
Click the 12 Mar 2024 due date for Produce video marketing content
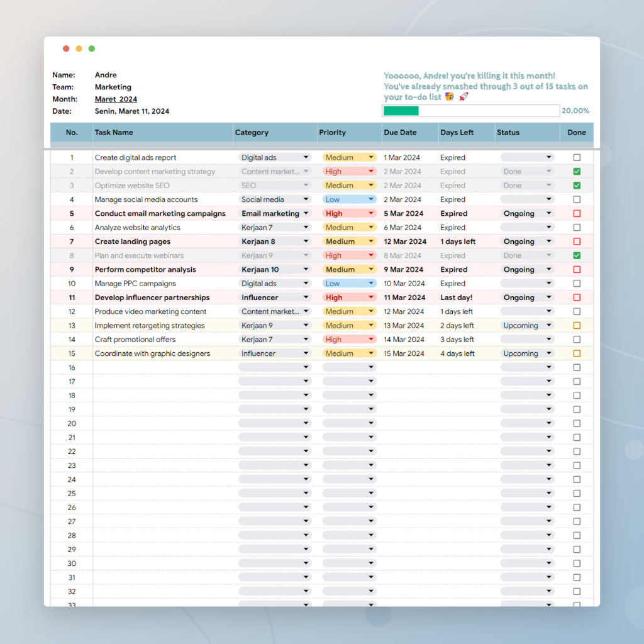point(404,312)
